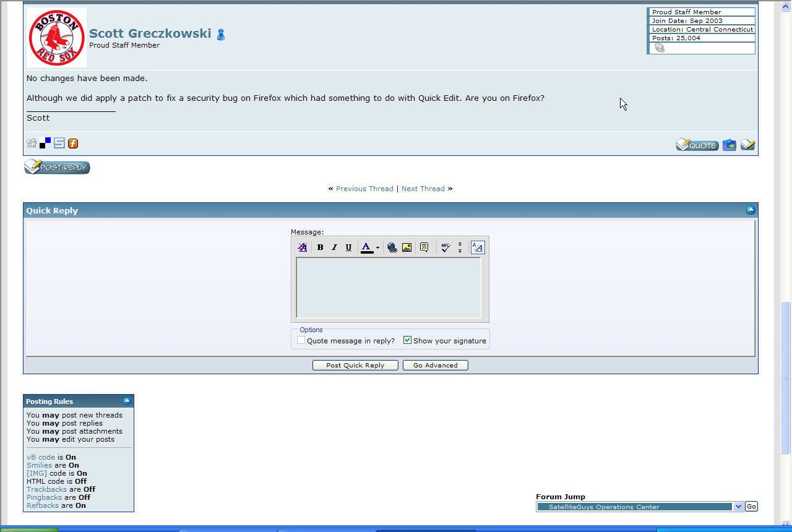Click the ABC spell check icon
792x532 pixels.
click(x=445, y=247)
